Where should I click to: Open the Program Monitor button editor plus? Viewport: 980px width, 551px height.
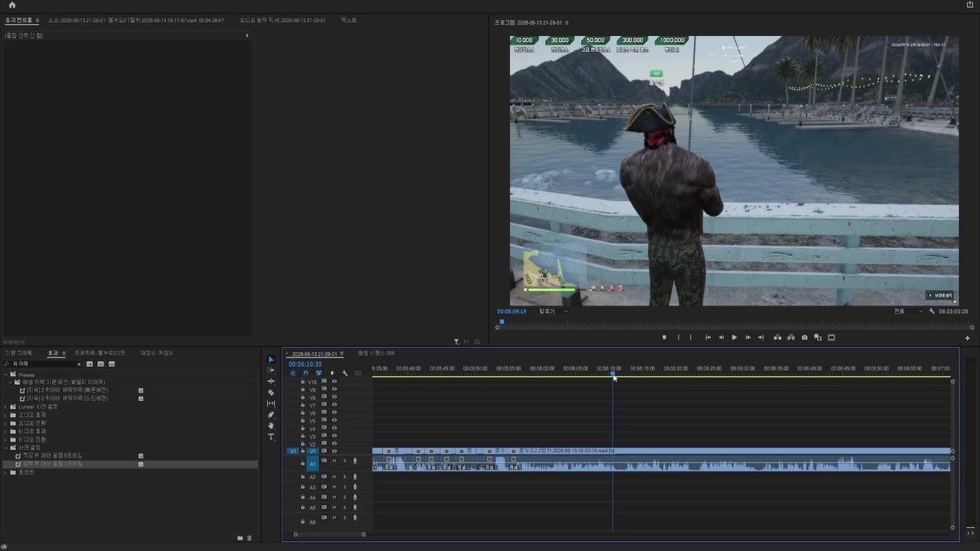[967, 338]
